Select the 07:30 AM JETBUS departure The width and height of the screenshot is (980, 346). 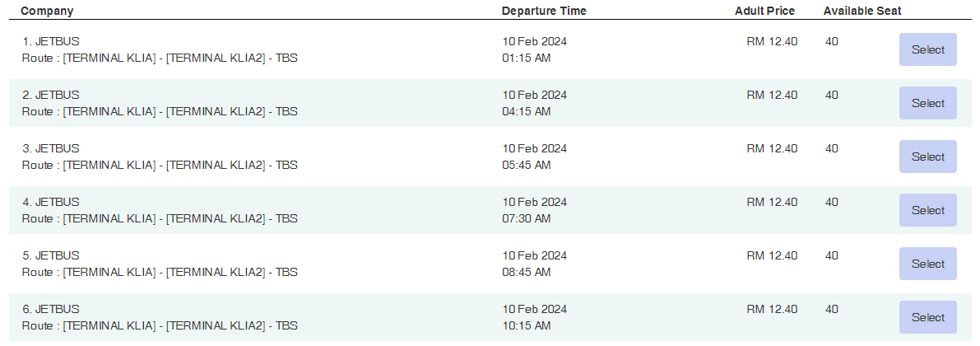click(927, 210)
